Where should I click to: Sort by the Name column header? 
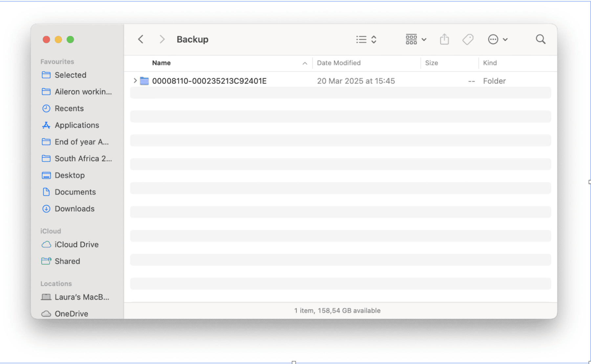[161, 63]
